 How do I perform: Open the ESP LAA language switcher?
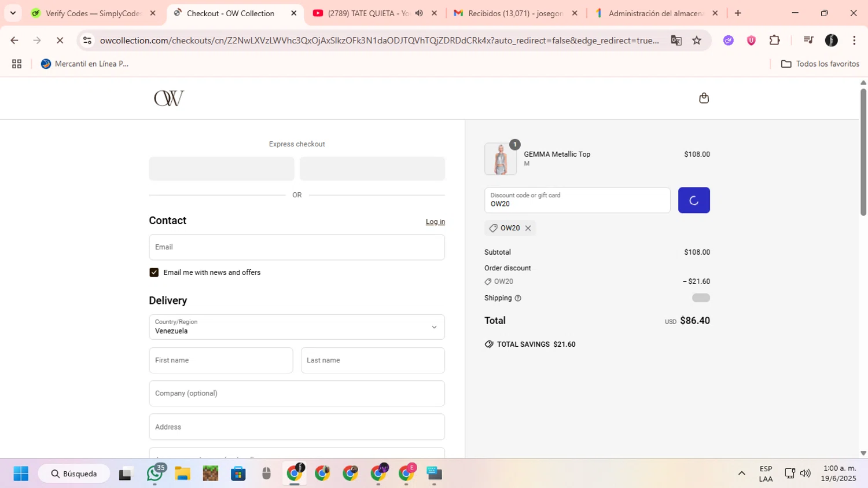click(x=766, y=474)
